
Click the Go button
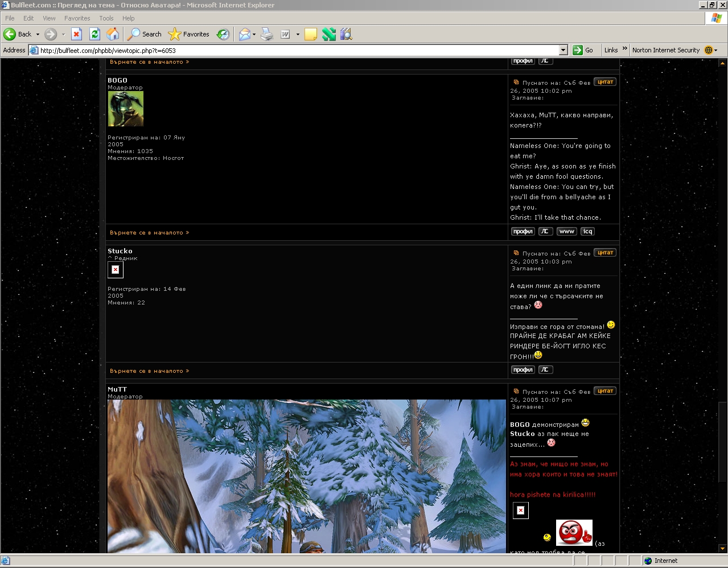[583, 50]
